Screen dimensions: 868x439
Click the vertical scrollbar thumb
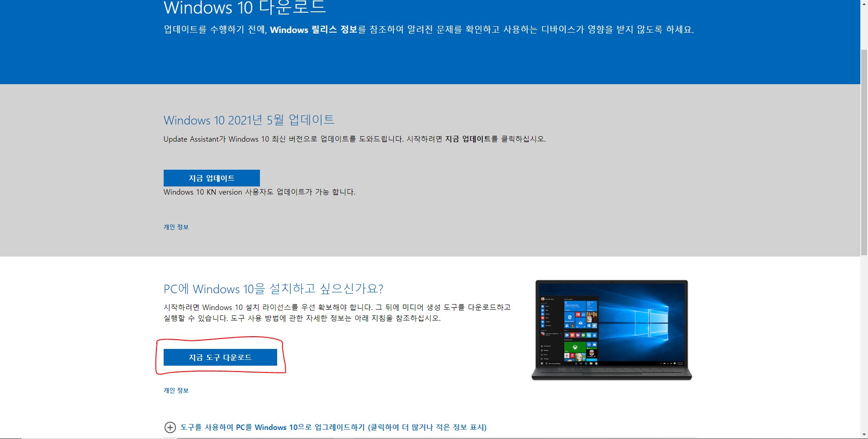pos(864,152)
